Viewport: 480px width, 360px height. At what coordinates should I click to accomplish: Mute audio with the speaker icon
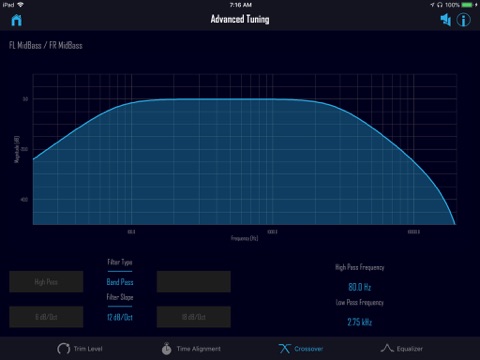pyautogui.click(x=446, y=20)
